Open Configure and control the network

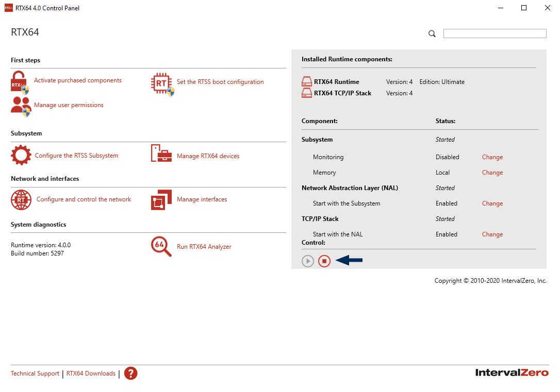click(84, 199)
